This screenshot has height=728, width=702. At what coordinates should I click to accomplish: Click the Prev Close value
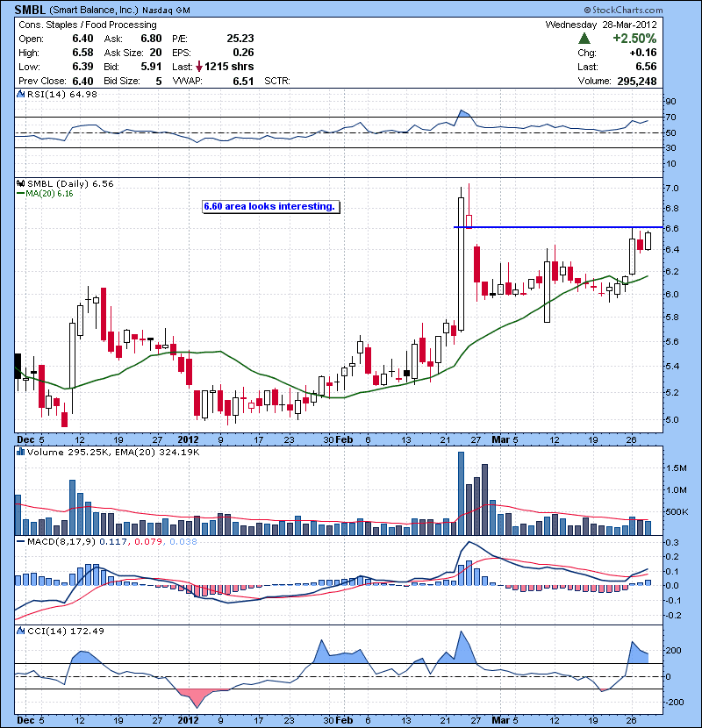(82, 81)
